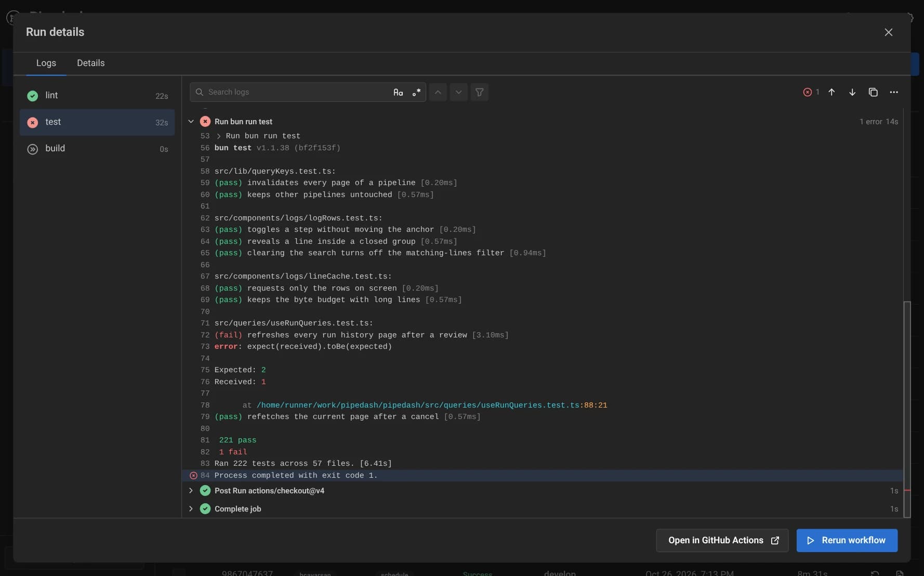The image size is (924, 576).
Task: Select the skipped build job
Action: coord(97,149)
